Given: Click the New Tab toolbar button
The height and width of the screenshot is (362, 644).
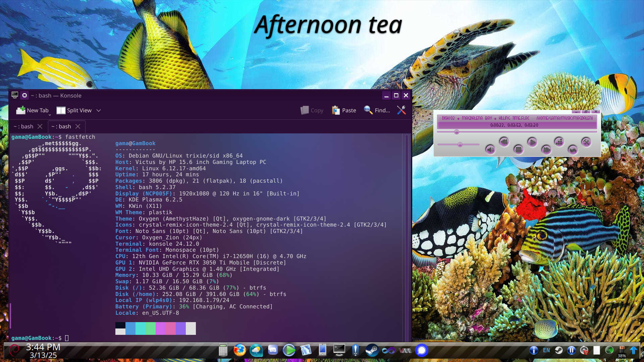Looking at the screenshot, I should click(33, 110).
